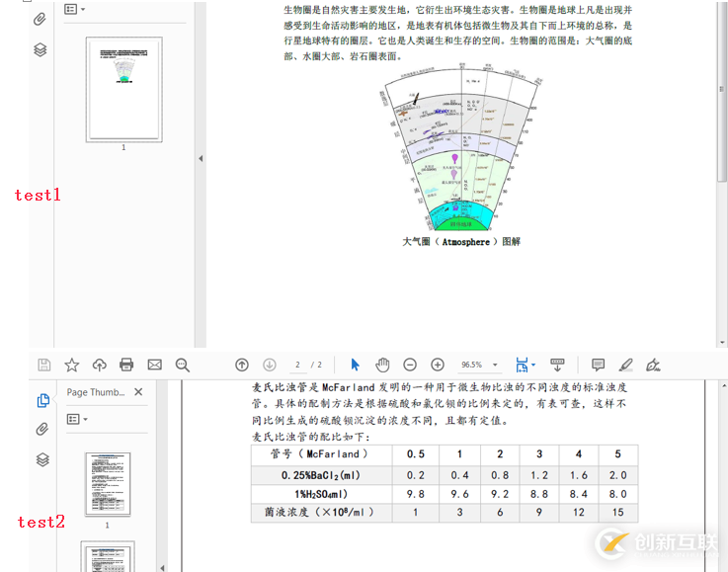Expand the page fit options arrow
The image size is (728, 572).
pyautogui.click(x=533, y=365)
